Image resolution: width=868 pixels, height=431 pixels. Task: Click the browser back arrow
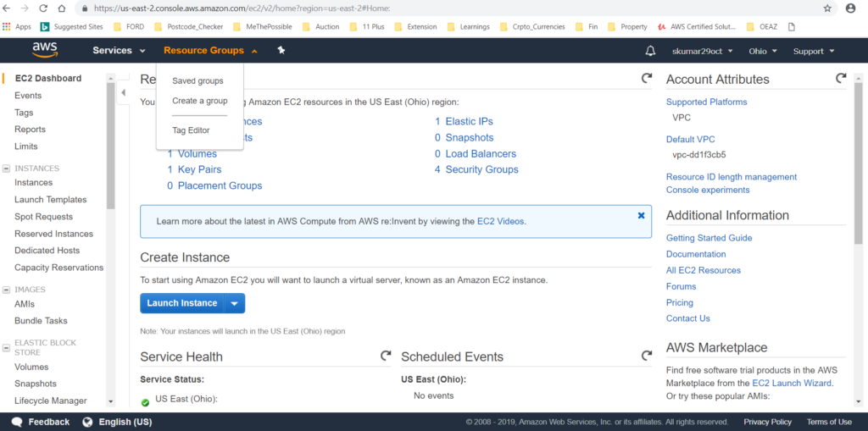[x=8, y=8]
